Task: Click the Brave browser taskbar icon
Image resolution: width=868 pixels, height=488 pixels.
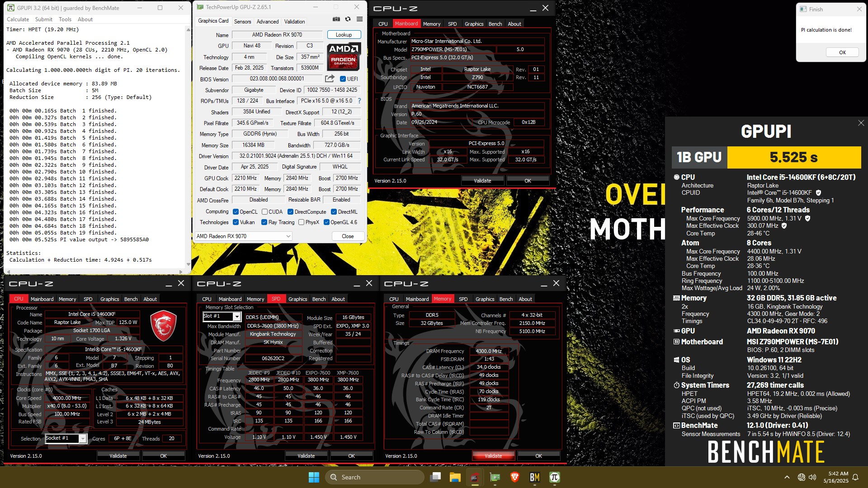Action: pyautogui.click(x=514, y=477)
